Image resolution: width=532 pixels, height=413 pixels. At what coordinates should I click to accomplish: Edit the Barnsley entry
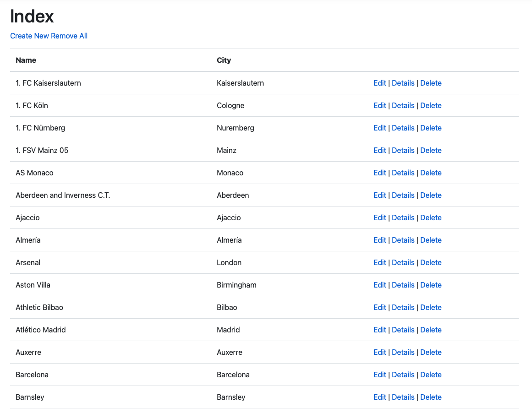(x=380, y=397)
